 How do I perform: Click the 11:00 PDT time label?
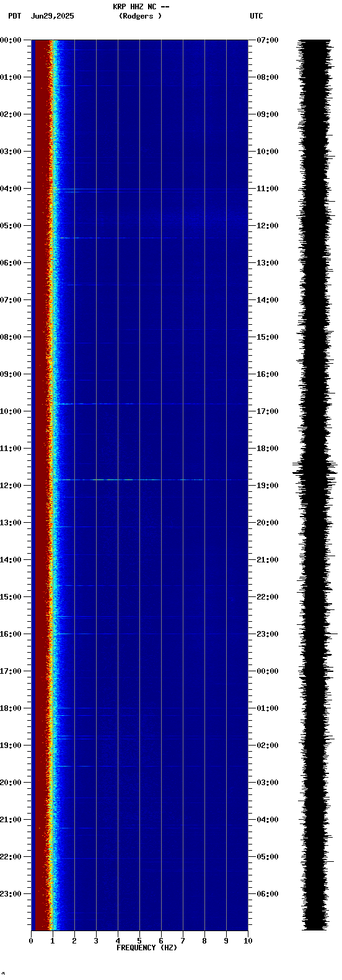(x=11, y=449)
